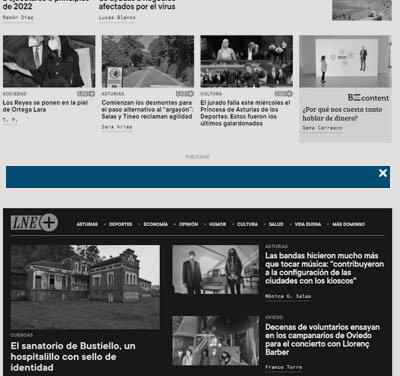The height and width of the screenshot is (376, 400).
Task: Open the Opinión menu item
Action: pyautogui.click(x=189, y=224)
